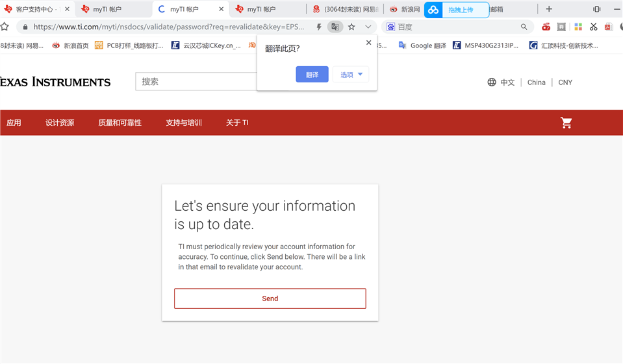Click the favorites star icon at far left
The width and height of the screenshot is (623, 364).
click(5, 27)
